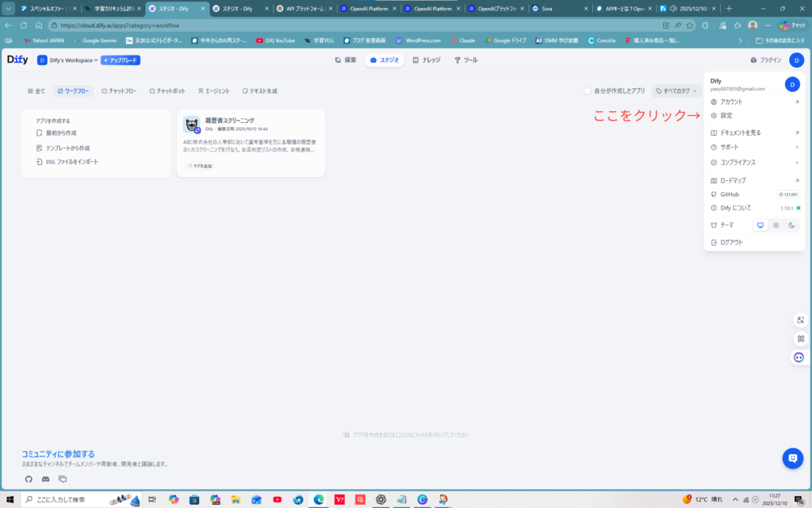Click the Discord icon in the community footer
Image resolution: width=812 pixels, height=508 pixels.
point(46,479)
